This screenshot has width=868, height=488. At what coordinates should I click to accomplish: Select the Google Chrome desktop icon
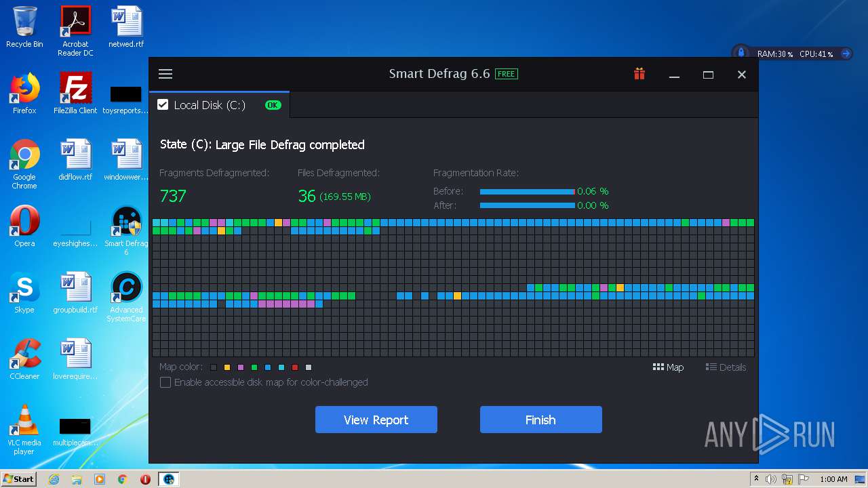24,164
